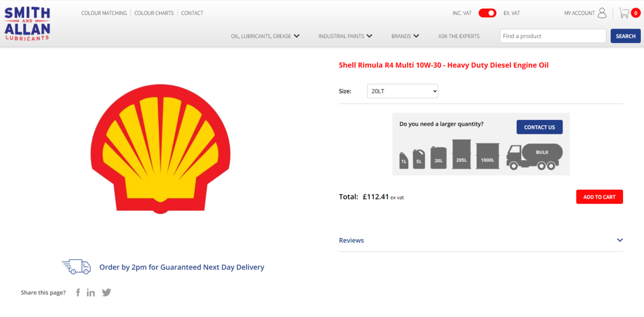The image size is (644, 317).
Task: Open My Account user icon
Action: pos(602,13)
